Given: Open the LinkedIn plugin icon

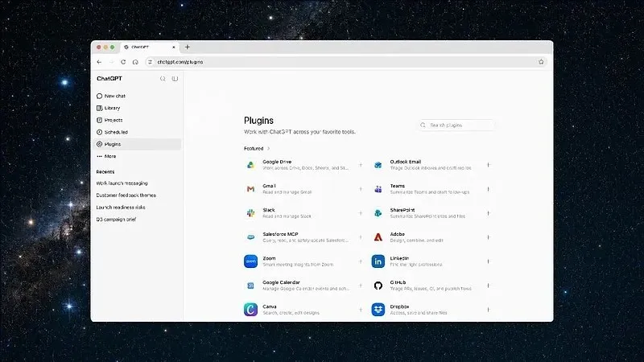Looking at the screenshot, I should click(378, 261).
